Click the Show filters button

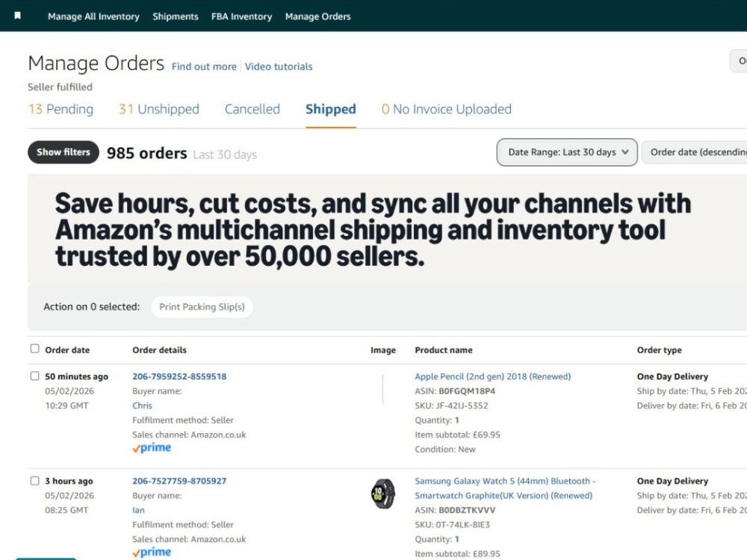(x=63, y=152)
